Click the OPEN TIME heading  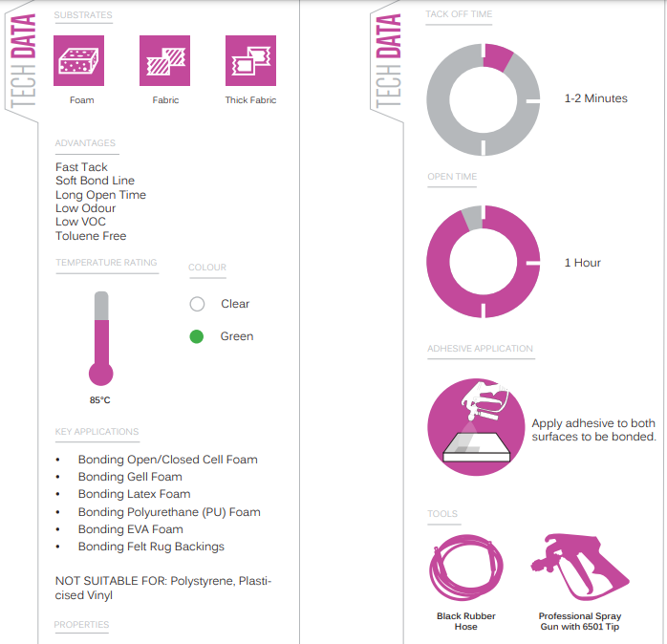(x=452, y=176)
